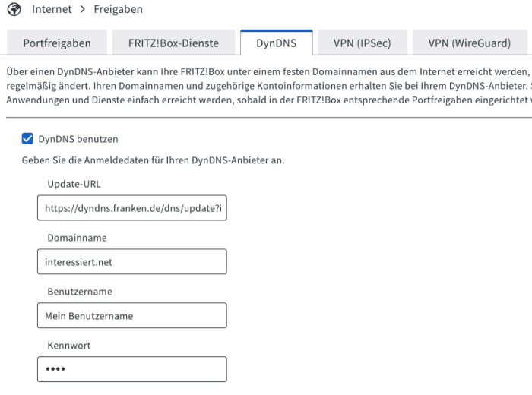Select the Benutzername text field
Screen dimensions: 532x395
(x=131, y=316)
